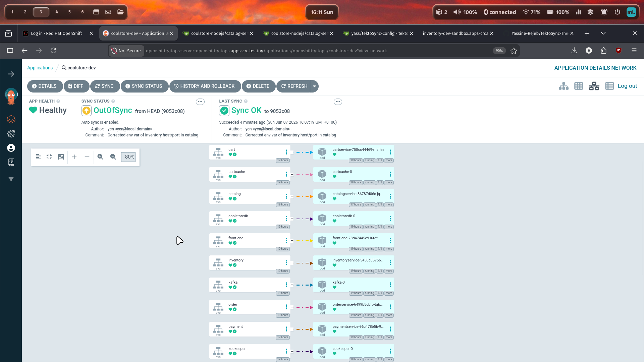Collapse the catalog service node toggle

click(x=292, y=196)
